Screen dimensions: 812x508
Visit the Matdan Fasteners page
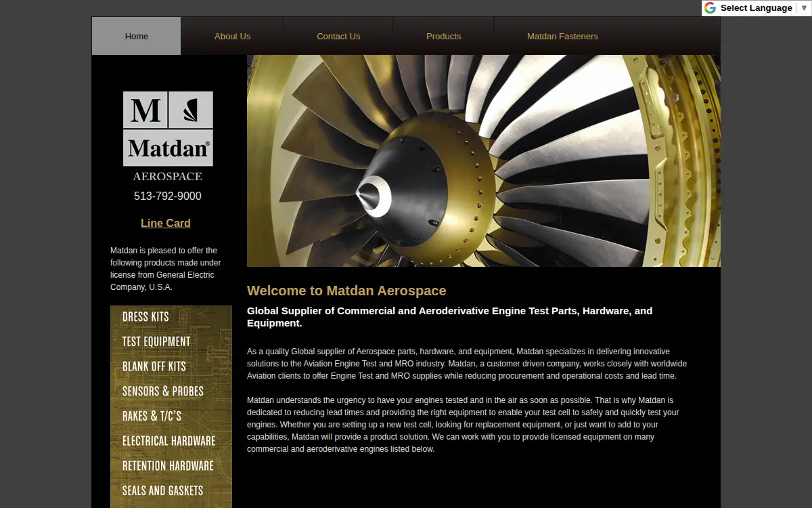562,36
